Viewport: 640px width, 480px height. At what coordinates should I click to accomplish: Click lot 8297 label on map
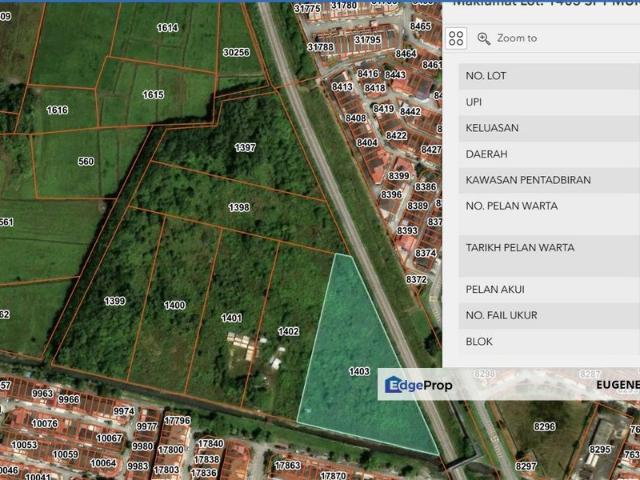coord(526,466)
